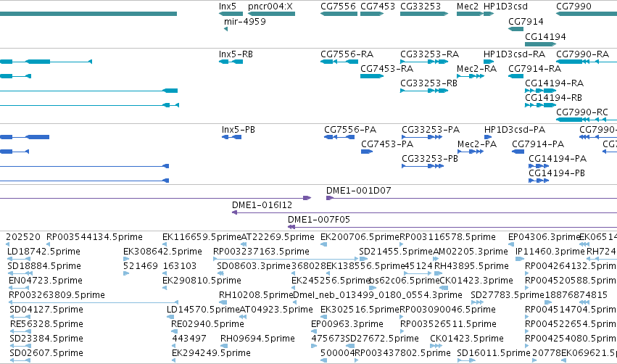Click the DME1-001D07 clone label
The height and width of the screenshot is (364, 617).
point(358,191)
